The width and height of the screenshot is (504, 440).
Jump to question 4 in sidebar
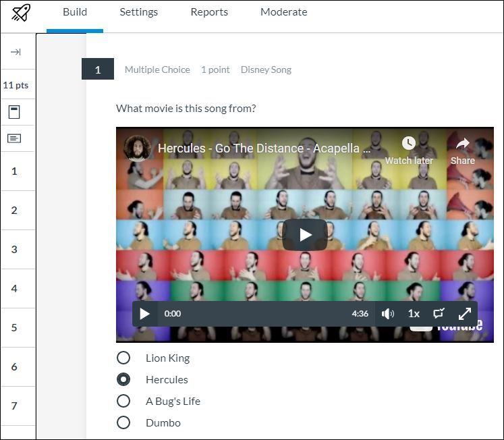14,289
